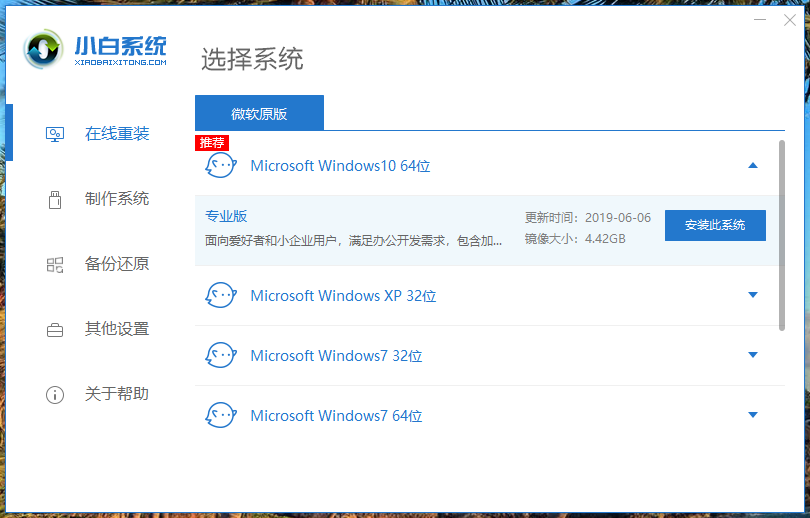Image resolution: width=810 pixels, height=518 pixels.
Task: Click the 制作系统 USB drive icon
Action: tap(55, 199)
